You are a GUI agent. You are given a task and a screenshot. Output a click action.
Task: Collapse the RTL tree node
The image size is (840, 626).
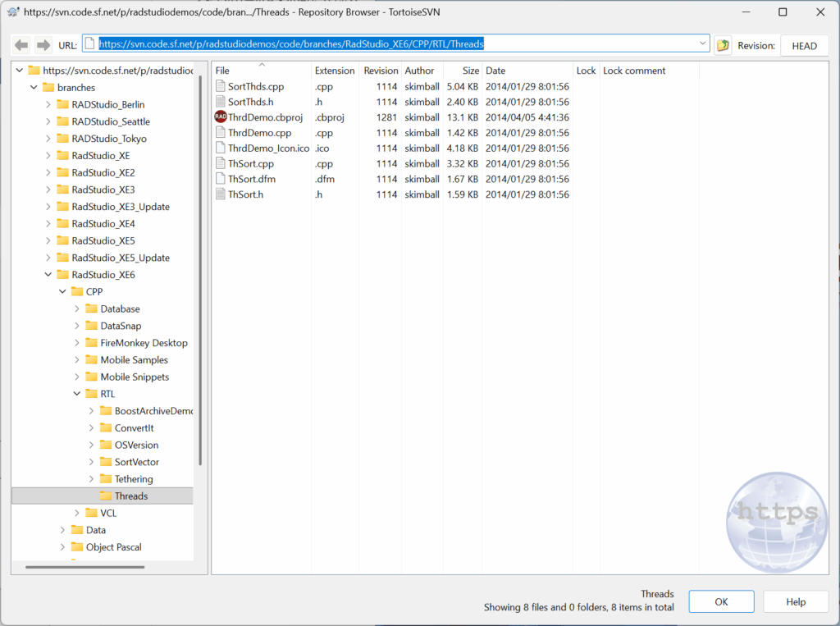[77, 394]
